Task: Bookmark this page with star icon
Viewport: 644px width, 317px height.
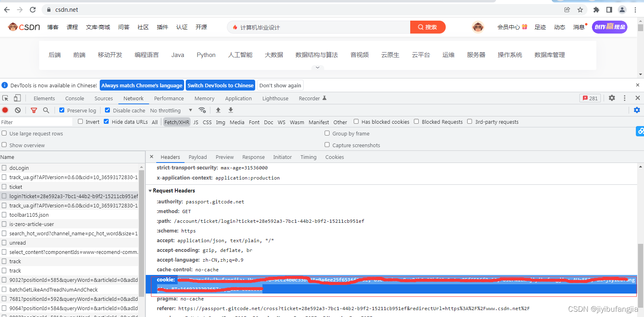Action: tap(580, 10)
